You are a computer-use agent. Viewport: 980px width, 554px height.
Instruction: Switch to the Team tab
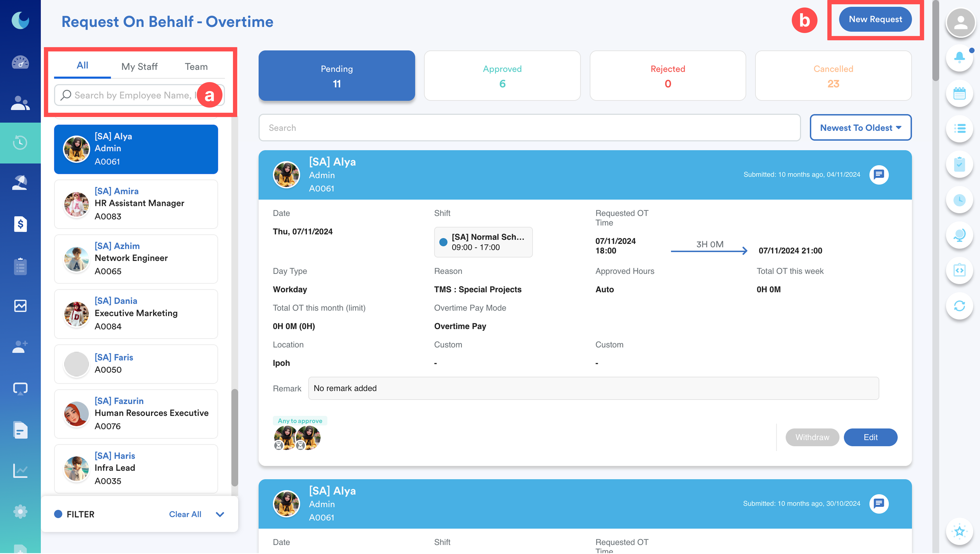196,67
